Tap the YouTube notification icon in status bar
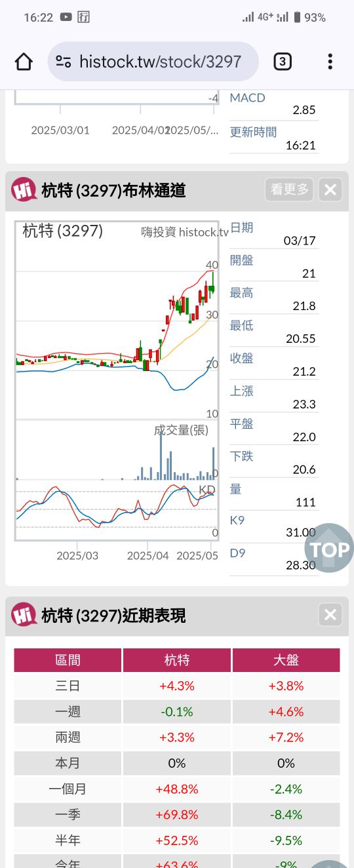Image resolution: width=354 pixels, height=868 pixels. [x=66, y=18]
